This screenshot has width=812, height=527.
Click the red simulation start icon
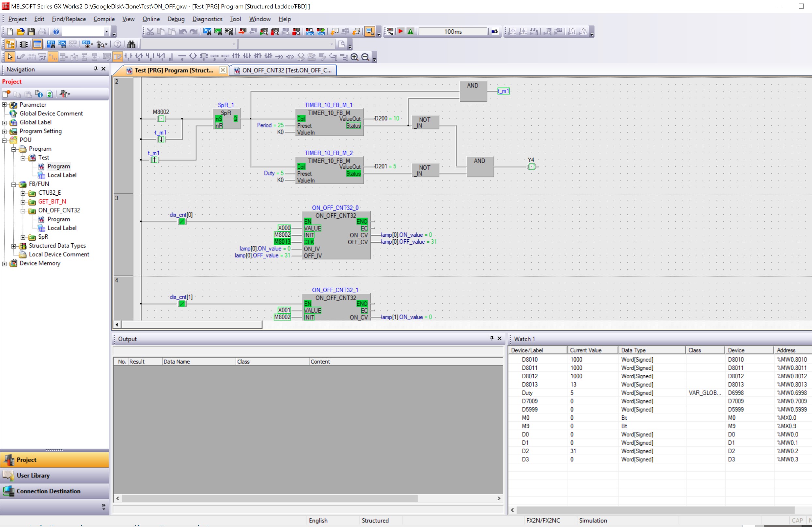point(401,32)
